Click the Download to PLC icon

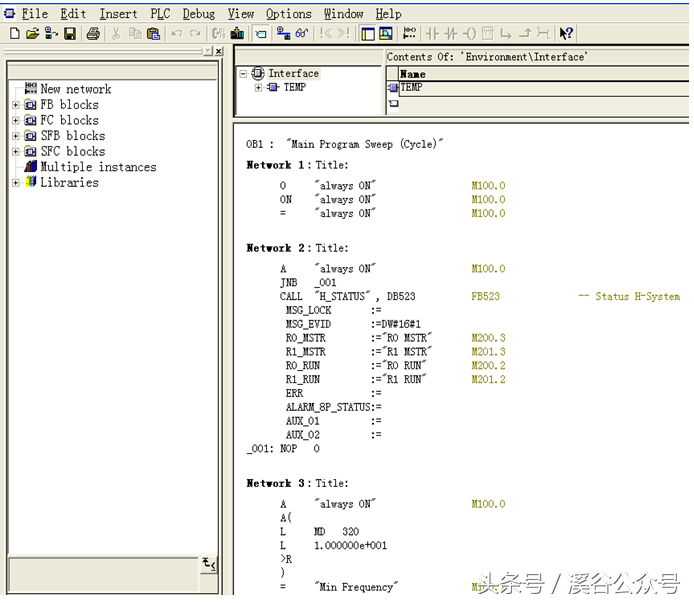point(236,34)
